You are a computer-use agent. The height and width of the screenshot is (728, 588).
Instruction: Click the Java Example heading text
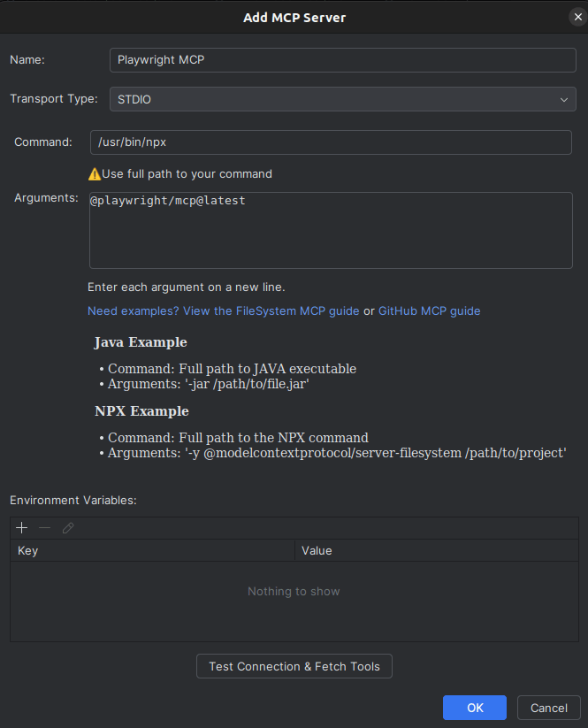click(141, 342)
